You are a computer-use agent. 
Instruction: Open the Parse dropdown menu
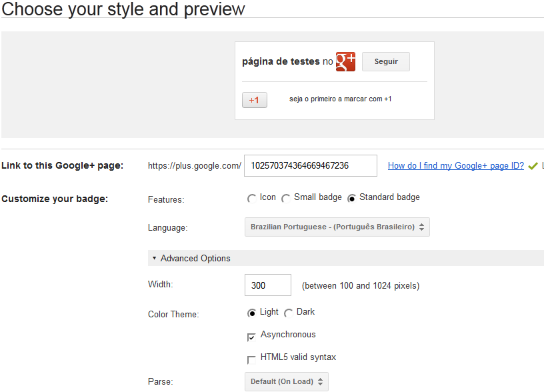286,381
